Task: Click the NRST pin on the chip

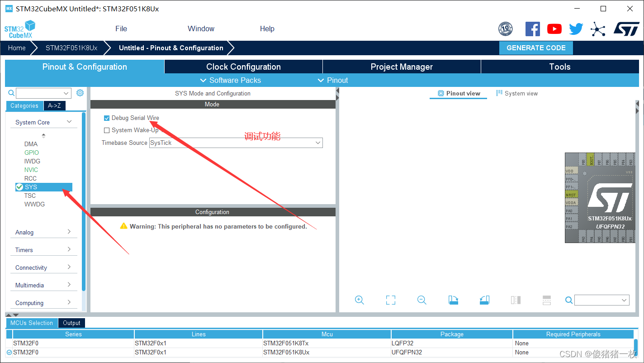Action: 571,195
